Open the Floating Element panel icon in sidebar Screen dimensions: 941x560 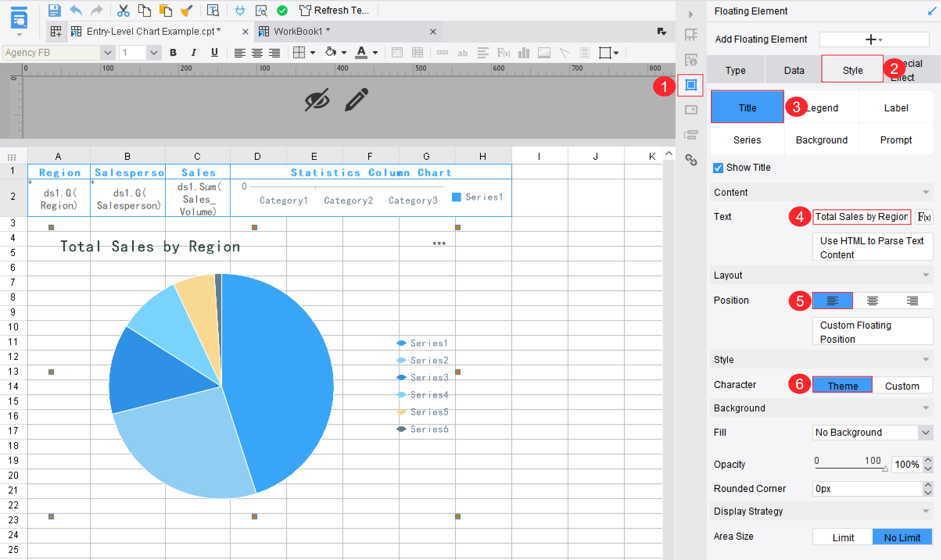point(691,85)
